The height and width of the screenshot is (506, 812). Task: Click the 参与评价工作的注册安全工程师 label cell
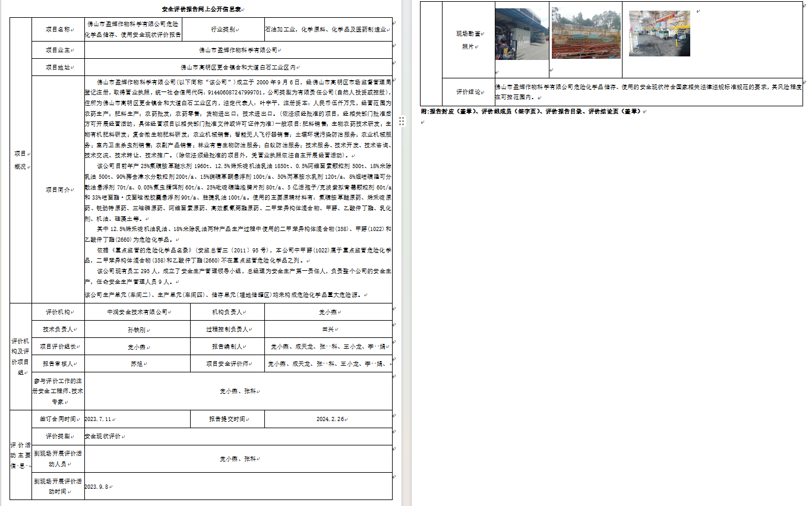coord(57,391)
